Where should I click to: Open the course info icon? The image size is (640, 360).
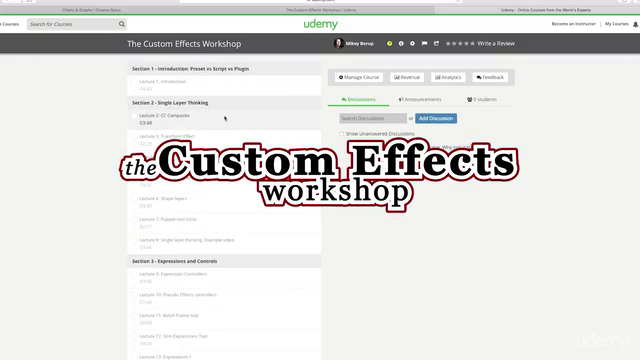click(401, 43)
